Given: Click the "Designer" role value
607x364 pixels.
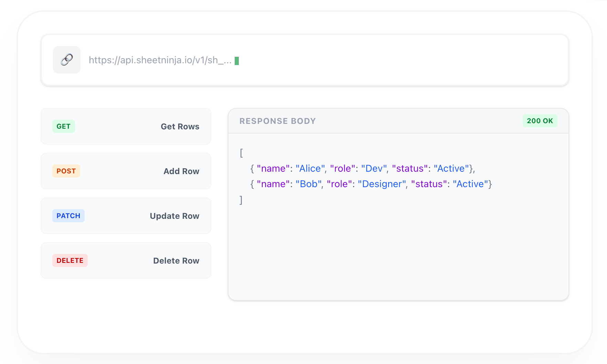Looking at the screenshot, I should (x=382, y=184).
